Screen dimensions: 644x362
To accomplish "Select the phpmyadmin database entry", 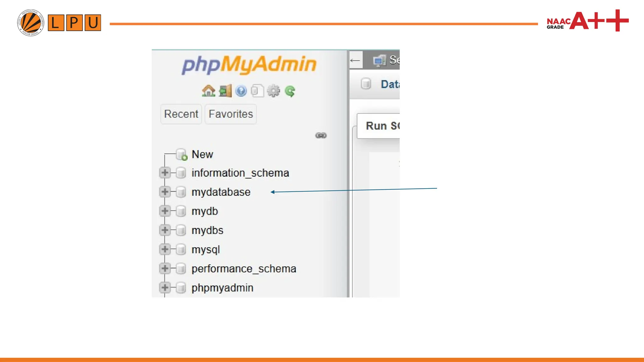I will (222, 288).
